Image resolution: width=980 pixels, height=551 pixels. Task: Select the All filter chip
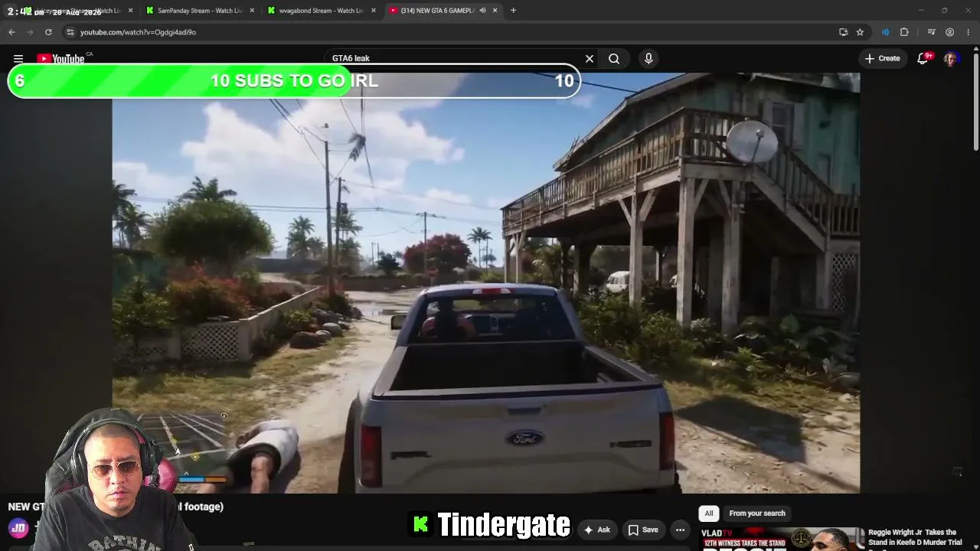click(x=709, y=514)
